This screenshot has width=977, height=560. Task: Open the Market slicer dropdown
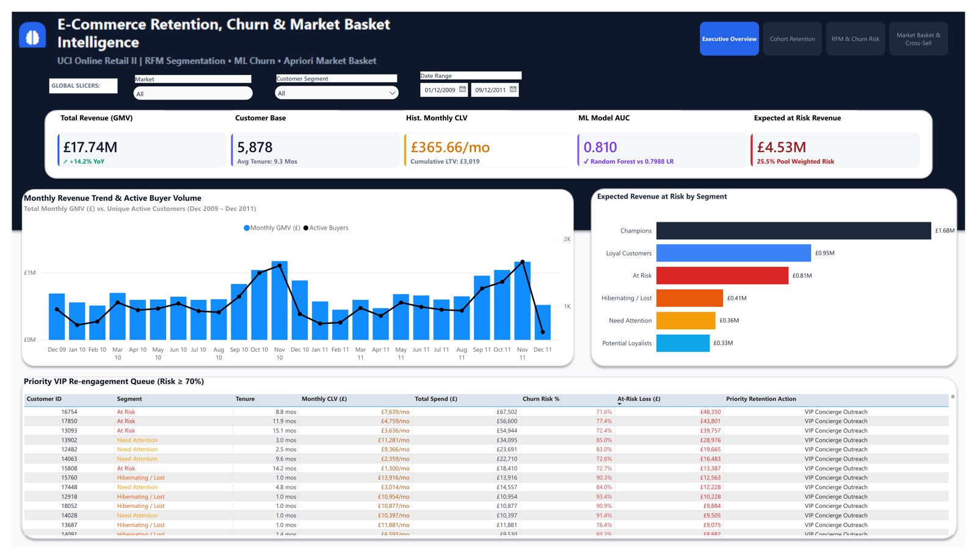193,93
